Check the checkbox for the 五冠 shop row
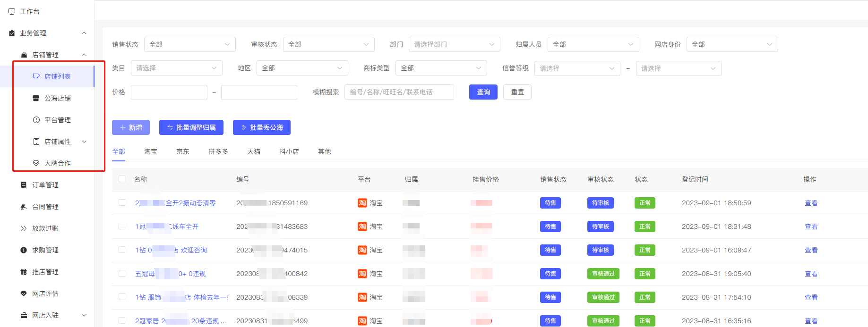Screen dimensions: 868x327 pyautogui.click(x=122, y=274)
